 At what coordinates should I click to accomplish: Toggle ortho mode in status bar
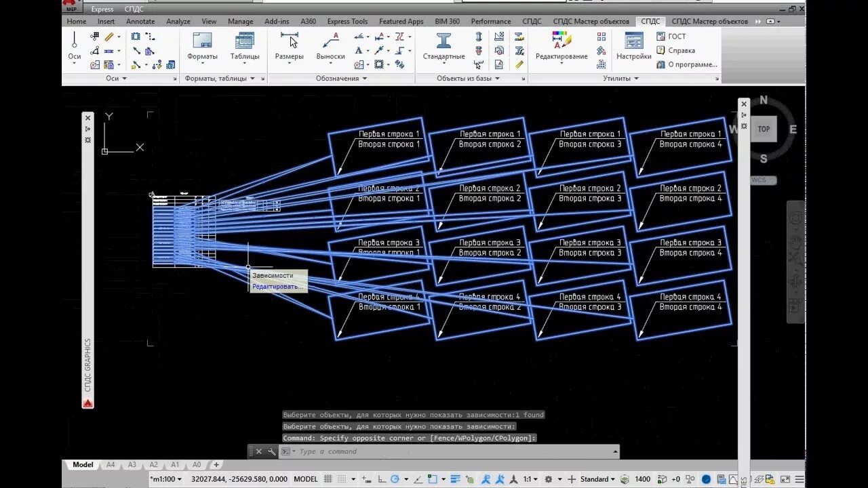(x=382, y=479)
